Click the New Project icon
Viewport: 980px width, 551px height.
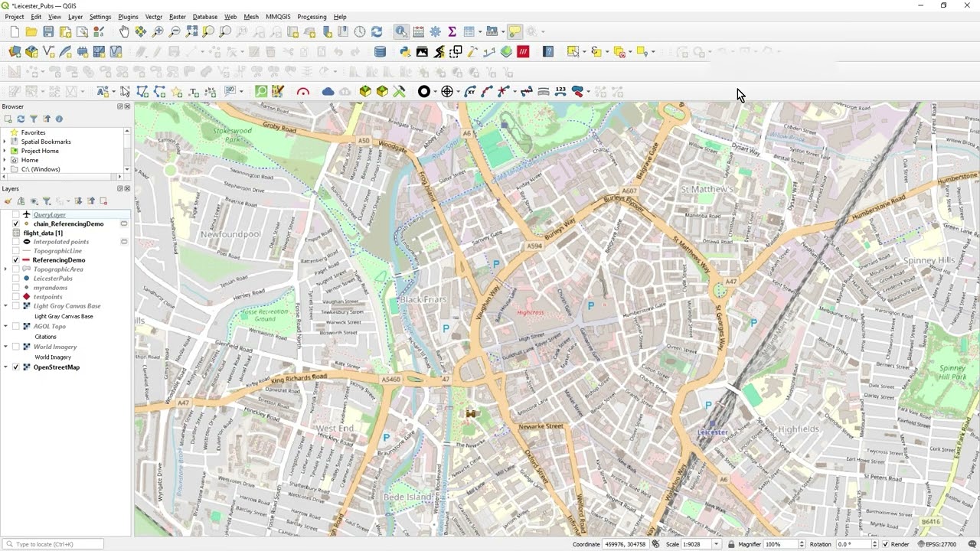15,31
